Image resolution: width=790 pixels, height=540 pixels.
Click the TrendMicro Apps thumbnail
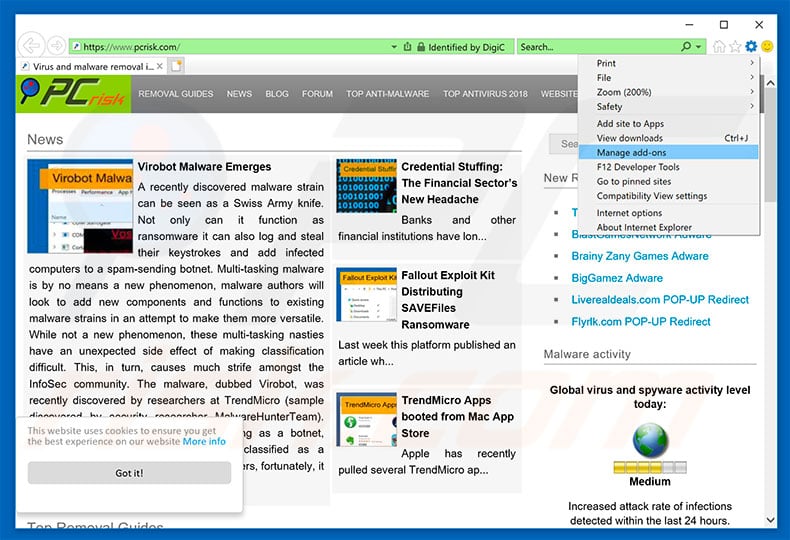coord(366,420)
